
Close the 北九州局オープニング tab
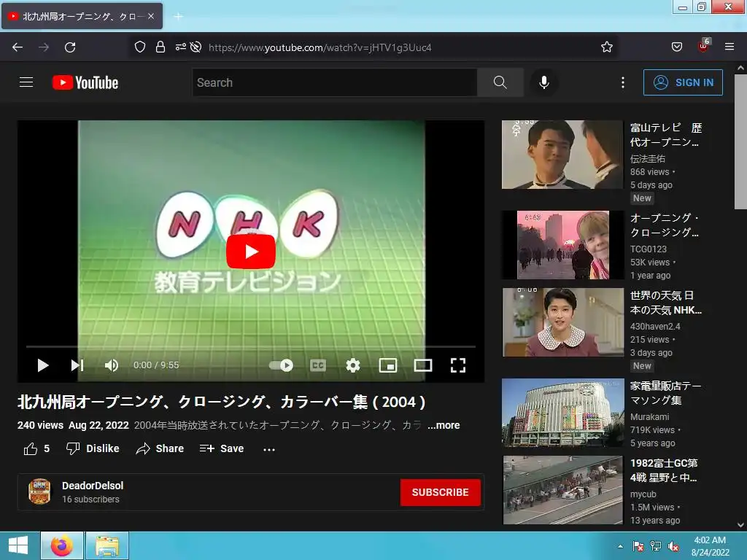150,16
